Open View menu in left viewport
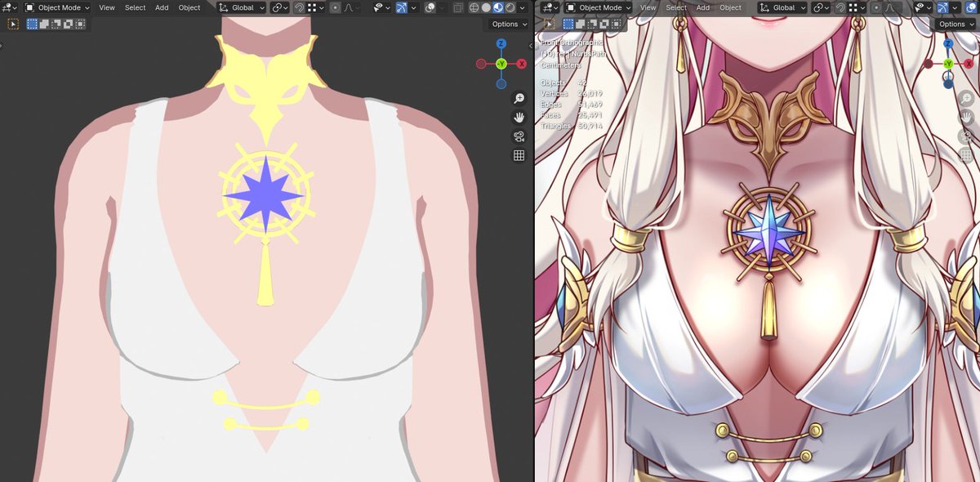 [x=107, y=7]
